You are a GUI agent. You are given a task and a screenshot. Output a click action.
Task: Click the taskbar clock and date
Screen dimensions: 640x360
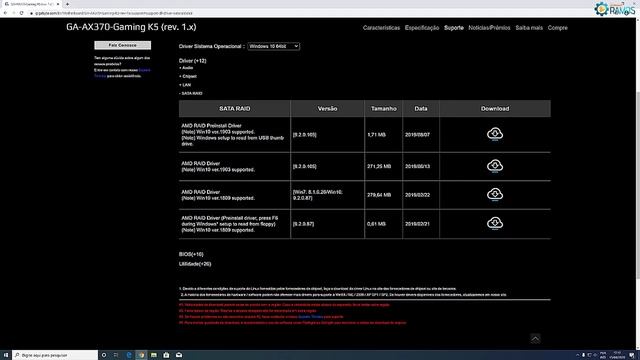click(x=617, y=355)
